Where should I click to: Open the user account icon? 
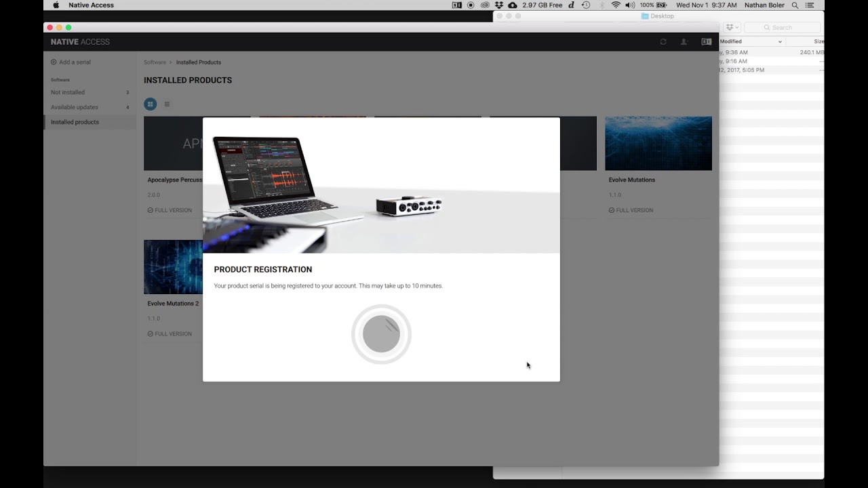tap(684, 42)
